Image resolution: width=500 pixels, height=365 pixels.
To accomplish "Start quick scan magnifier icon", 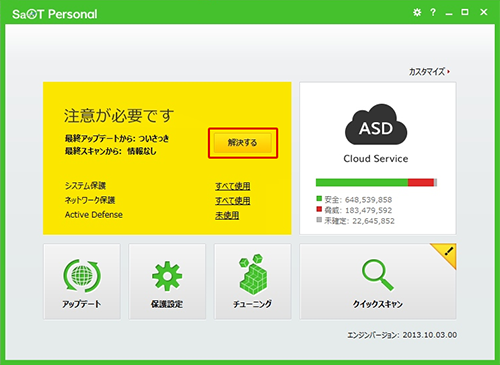I will (x=378, y=275).
